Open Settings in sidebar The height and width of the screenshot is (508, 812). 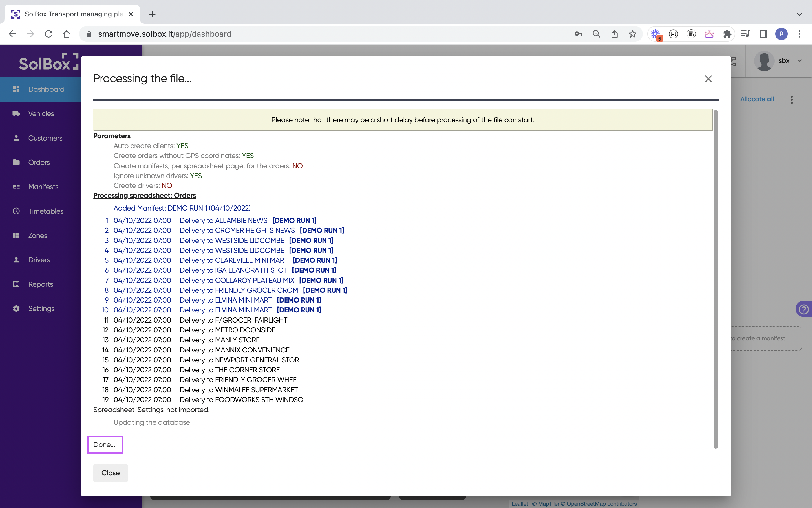tap(41, 308)
